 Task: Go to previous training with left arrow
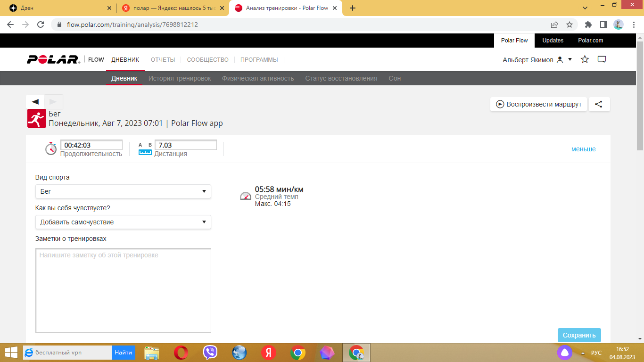[x=35, y=102]
